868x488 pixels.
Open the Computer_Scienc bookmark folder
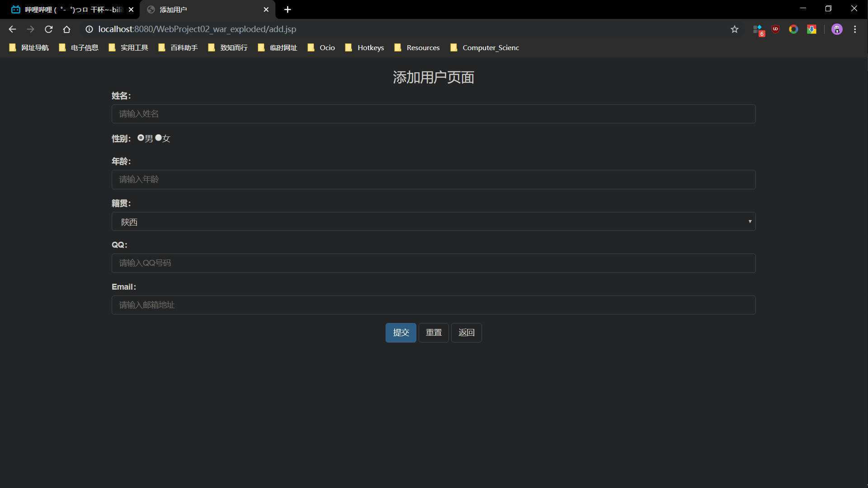coord(485,48)
